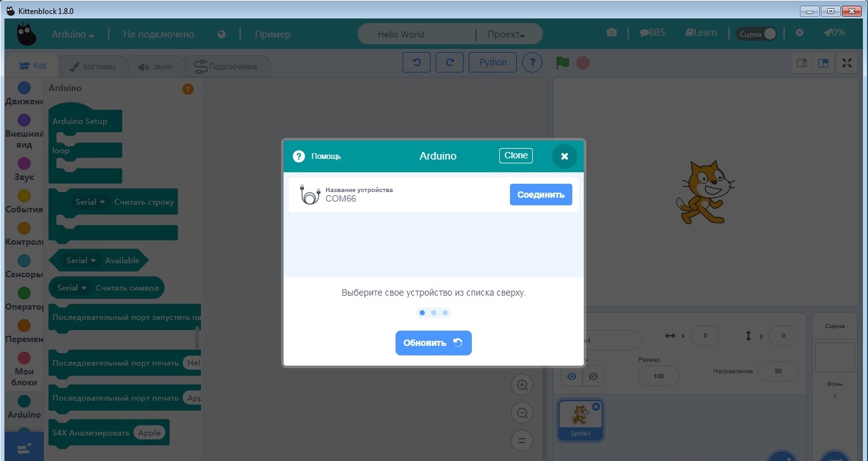
Task: Select the Переменные block category
Action: click(x=24, y=331)
